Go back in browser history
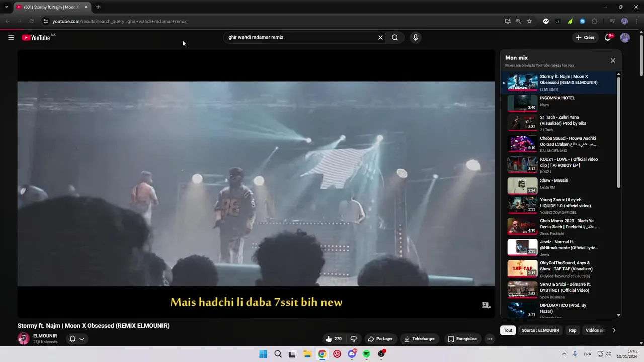The image size is (644, 362). [7, 21]
